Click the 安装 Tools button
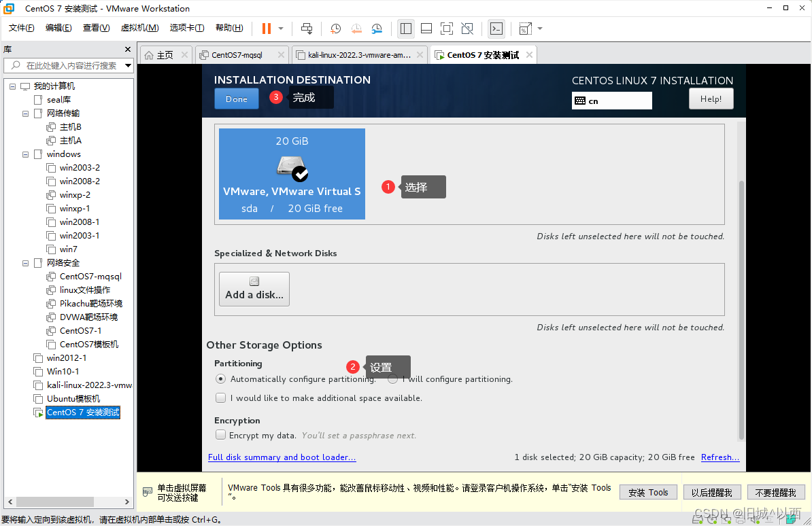 tap(648, 492)
